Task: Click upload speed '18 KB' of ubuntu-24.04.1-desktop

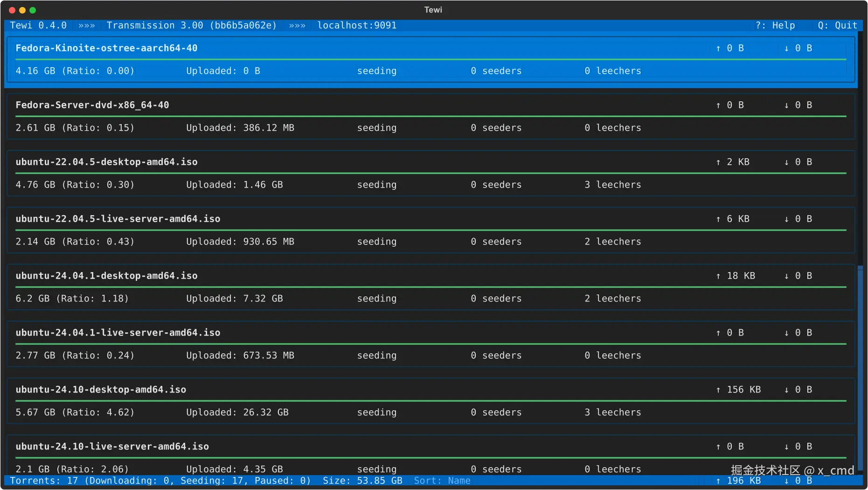Action: pyautogui.click(x=736, y=276)
